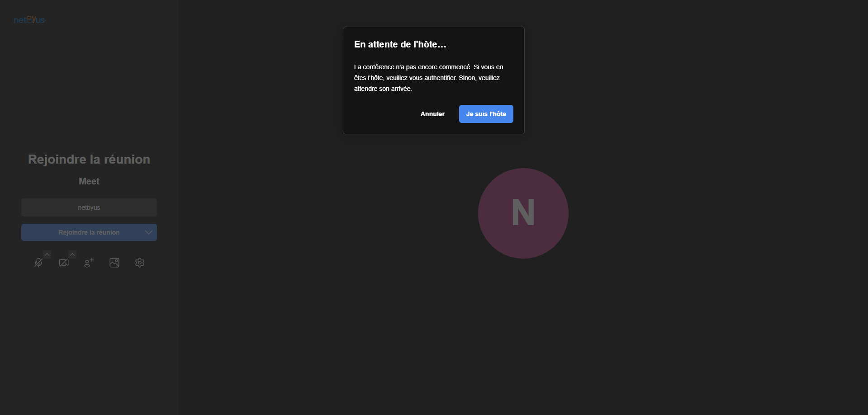The height and width of the screenshot is (415, 868).
Task: Open the settings gear
Action: (x=140, y=263)
